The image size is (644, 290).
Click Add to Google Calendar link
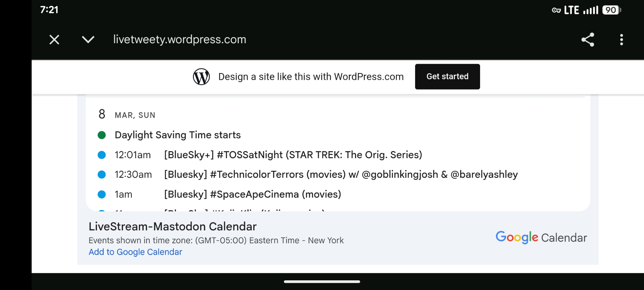135,252
